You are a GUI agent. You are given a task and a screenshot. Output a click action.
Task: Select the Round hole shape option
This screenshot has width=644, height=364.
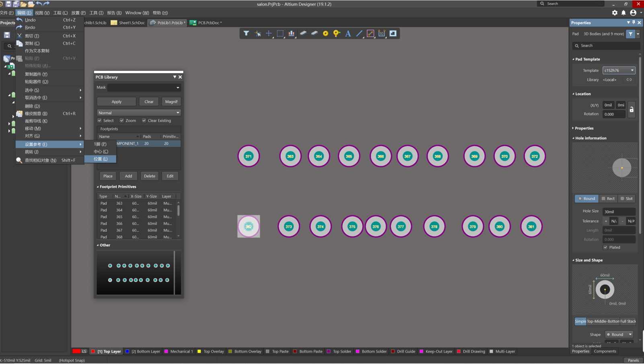(587, 198)
